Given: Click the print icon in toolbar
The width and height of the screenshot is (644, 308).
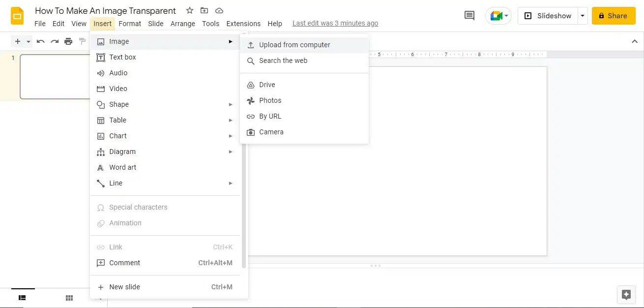Looking at the screenshot, I should pyautogui.click(x=68, y=41).
